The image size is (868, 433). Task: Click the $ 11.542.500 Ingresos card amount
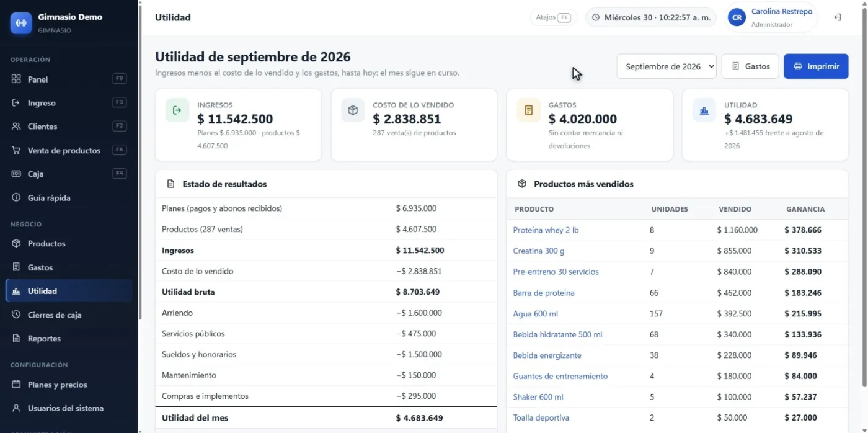point(235,119)
